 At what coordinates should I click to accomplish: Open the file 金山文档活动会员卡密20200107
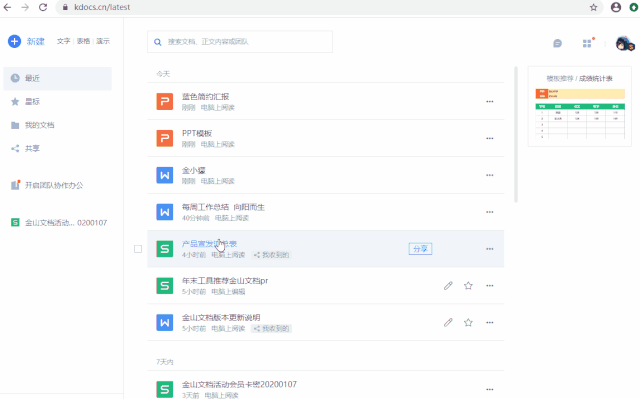(x=239, y=384)
